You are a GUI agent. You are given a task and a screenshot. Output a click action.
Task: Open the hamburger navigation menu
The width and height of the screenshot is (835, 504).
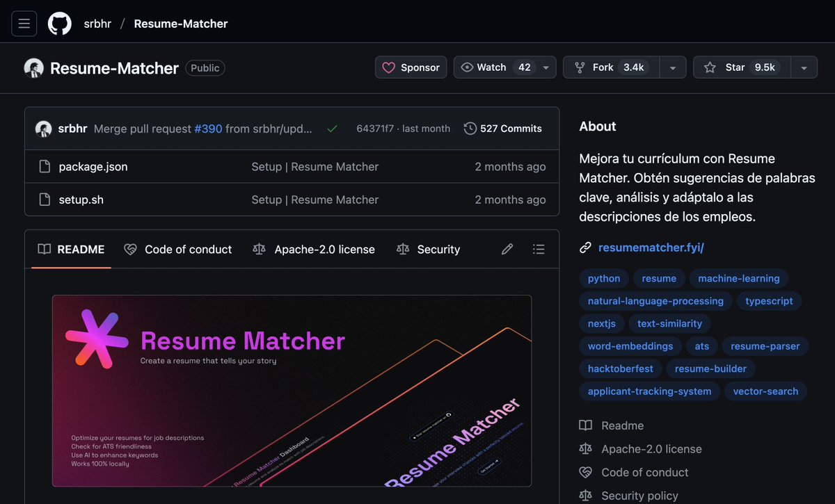(x=24, y=24)
